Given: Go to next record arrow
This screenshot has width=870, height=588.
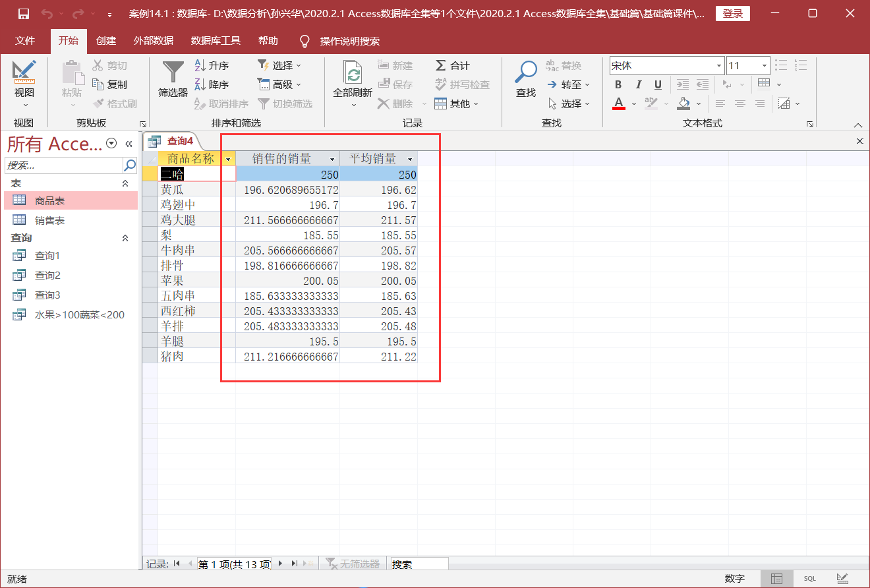Looking at the screenshot, I should tap(280, 564).
